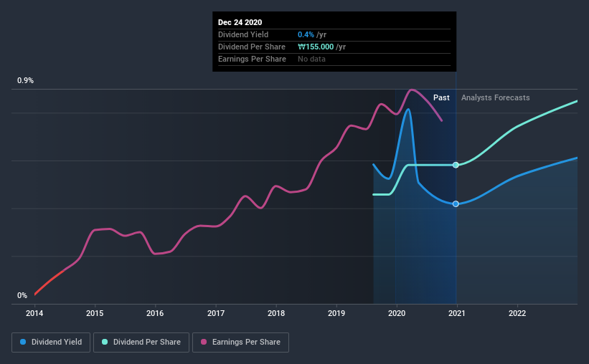Click the blue Dividend Yield legend dot
The height and width of the screenshot is (364, 589).
point(23,342)
